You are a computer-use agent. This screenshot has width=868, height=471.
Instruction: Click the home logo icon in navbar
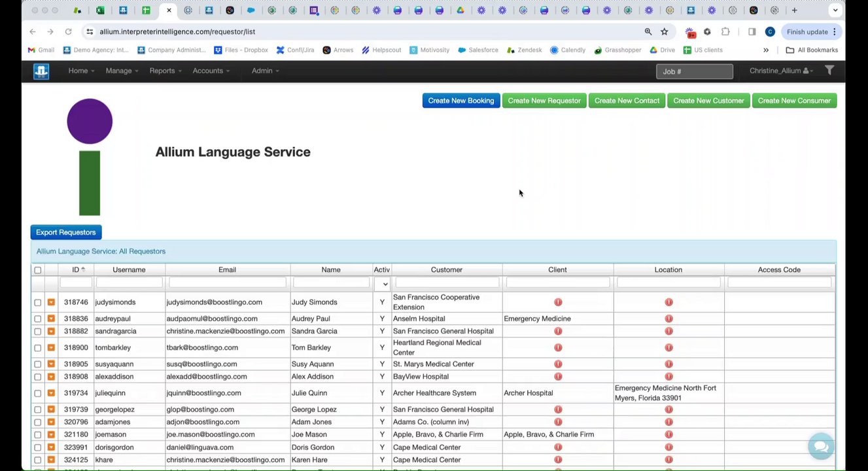(41, 71)
